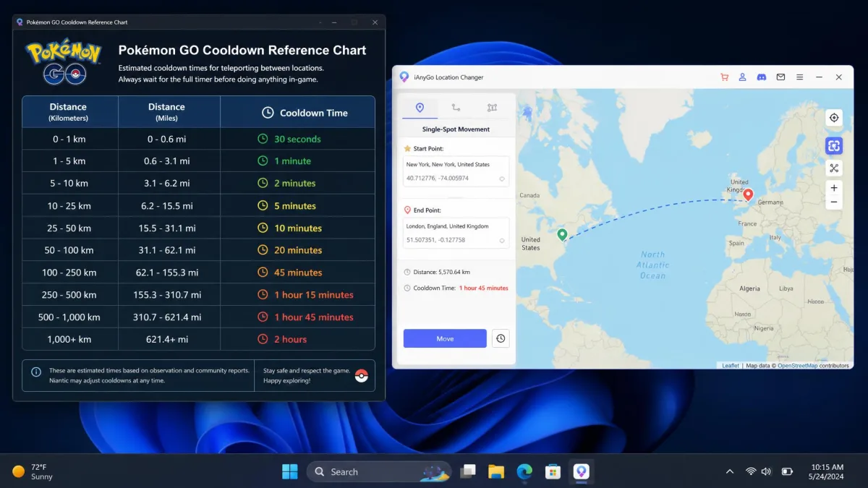Click the Pokémon GO logo in chart window
This screenshot has height=488, width=868.
click(x=65, y=63)
